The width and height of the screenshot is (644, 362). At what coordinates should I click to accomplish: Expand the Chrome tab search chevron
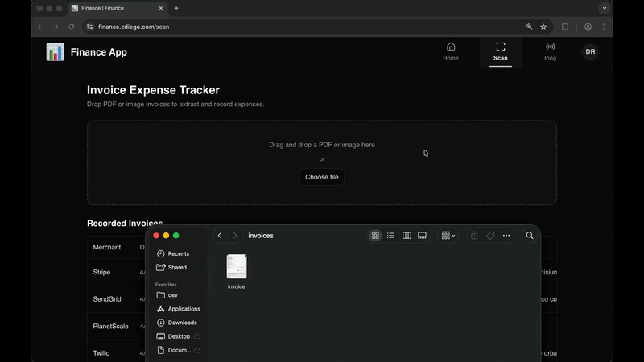(604, 8)
